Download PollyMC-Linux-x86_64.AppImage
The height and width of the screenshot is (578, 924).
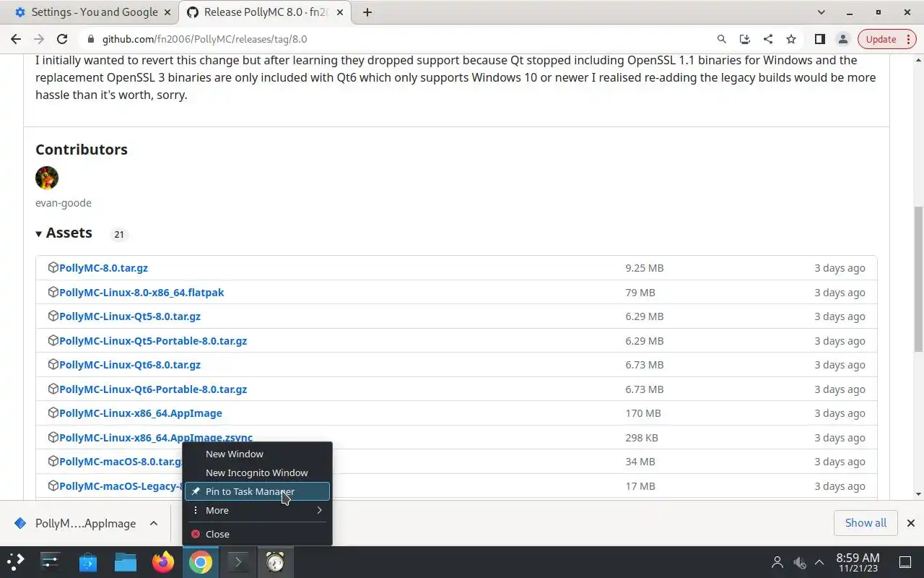click(x=141, y=413)
